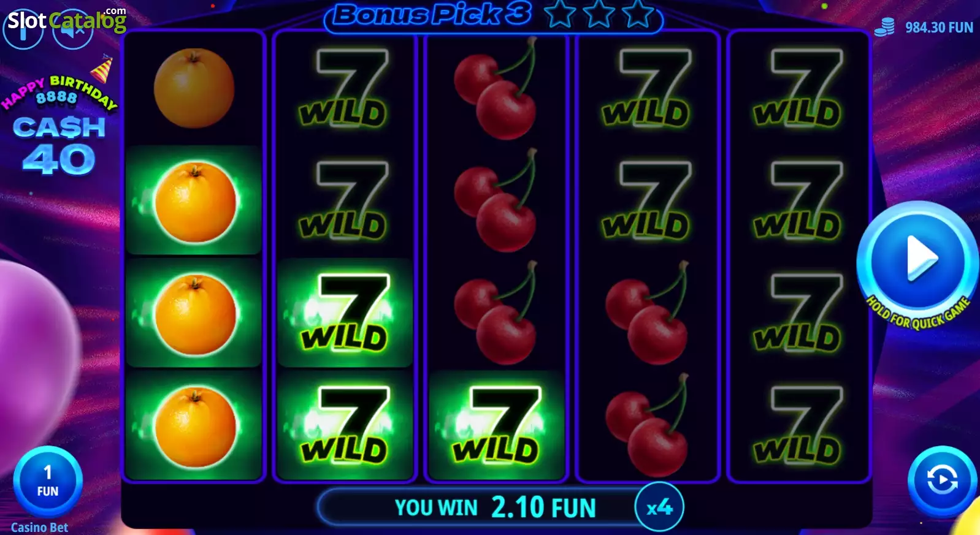
Task: Click the coin stack balance icon
Action: 884,28
